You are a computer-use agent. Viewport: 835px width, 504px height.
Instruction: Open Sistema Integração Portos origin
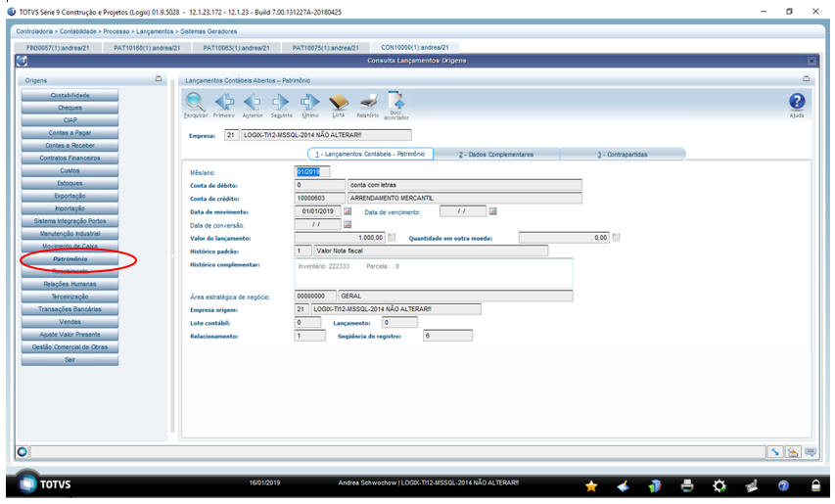(x=70, y=221)
